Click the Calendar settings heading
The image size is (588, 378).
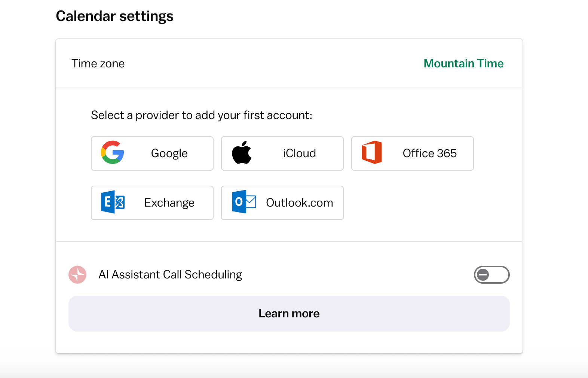(x=114, y=16)
